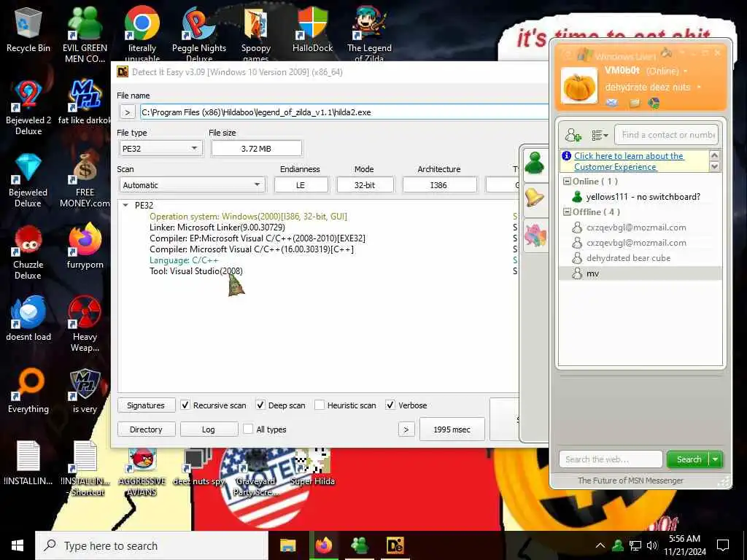Collapse the Online (1) contact group
The width and height of the screenshot is (747, 560).
coord(567,182)
